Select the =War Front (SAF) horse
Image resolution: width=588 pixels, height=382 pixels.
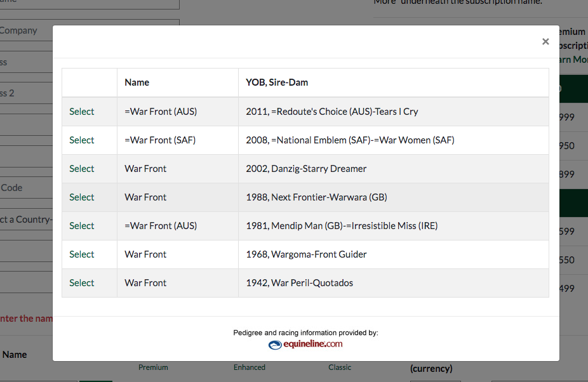pos(81,140)
